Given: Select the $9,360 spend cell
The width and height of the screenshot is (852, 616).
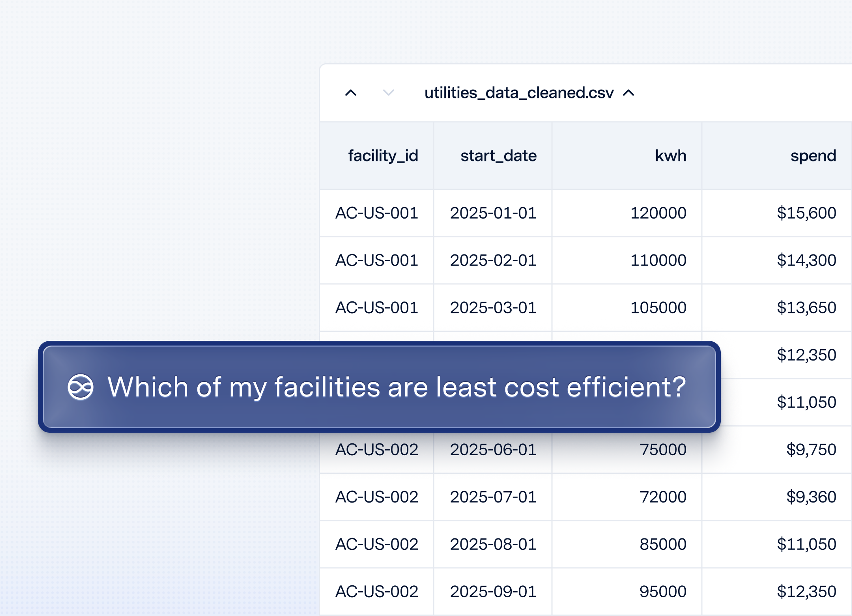Looking at the screenshot, I should [777, 497].
